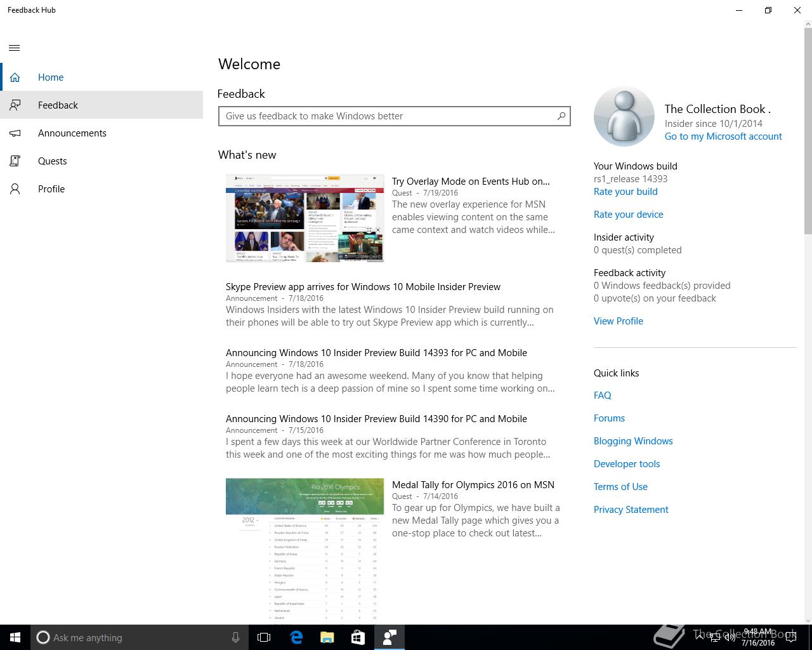Viewport: 812px width, 650px height.
Task: Open File Explorer from taskbar
Action: pyautogui.click(x=327, y=637)
